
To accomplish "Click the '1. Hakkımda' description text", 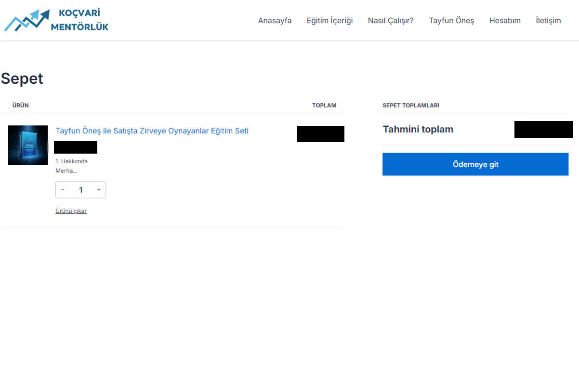I will point(71,161).
